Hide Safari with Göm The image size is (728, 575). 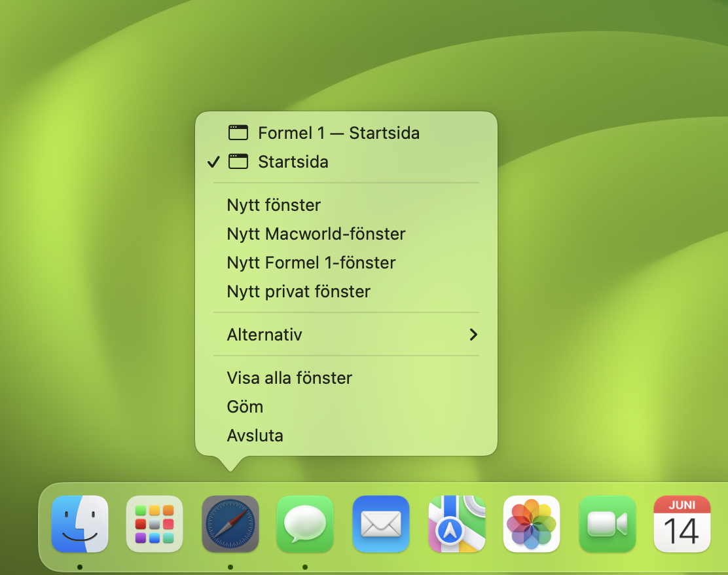pos(245,407)
